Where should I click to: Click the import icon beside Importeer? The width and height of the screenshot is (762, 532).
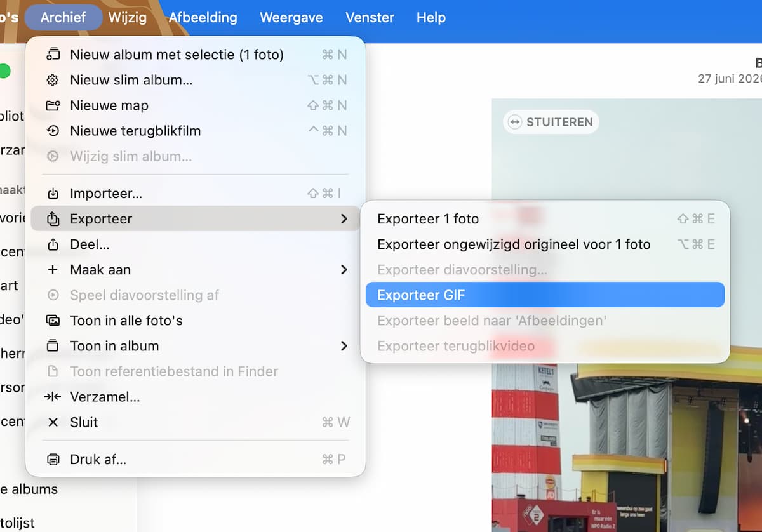[53, 194]
